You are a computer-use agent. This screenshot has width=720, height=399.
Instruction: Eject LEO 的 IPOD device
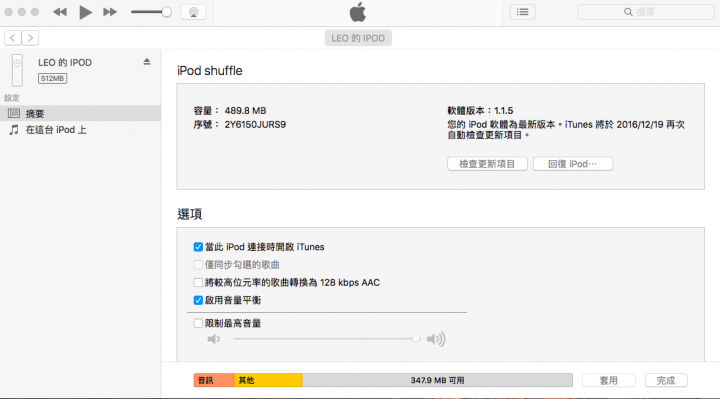146,62
